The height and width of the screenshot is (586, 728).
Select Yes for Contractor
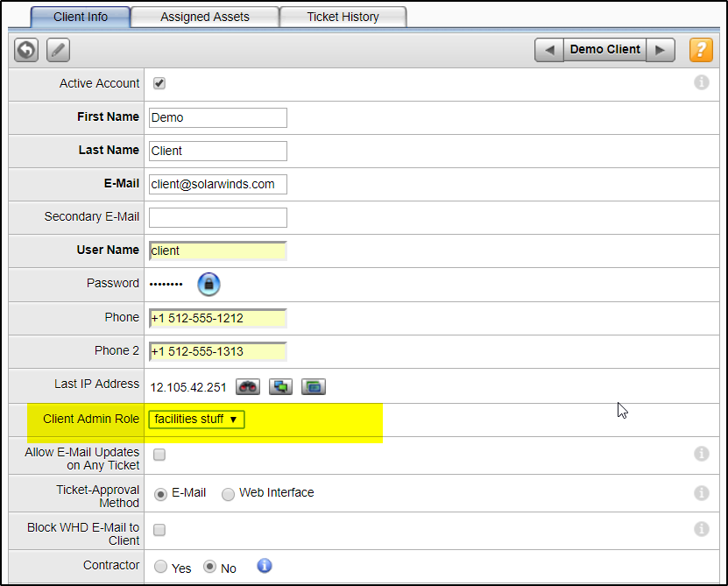click(160, 567)
